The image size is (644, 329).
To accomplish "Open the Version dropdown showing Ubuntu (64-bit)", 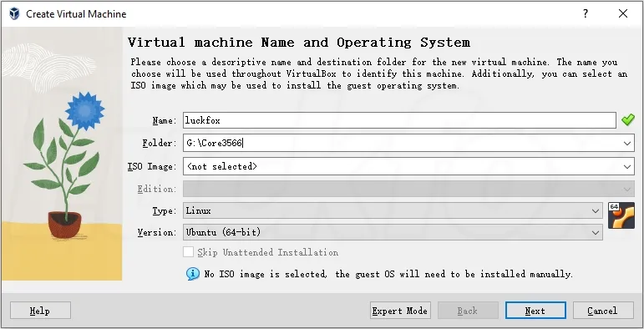I will click(x=393, y=232).
